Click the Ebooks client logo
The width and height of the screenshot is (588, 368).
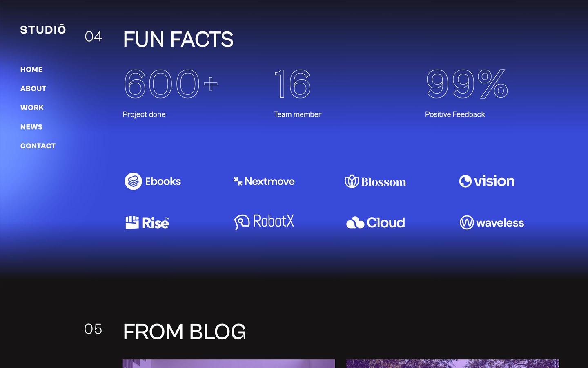pos(153,181)
